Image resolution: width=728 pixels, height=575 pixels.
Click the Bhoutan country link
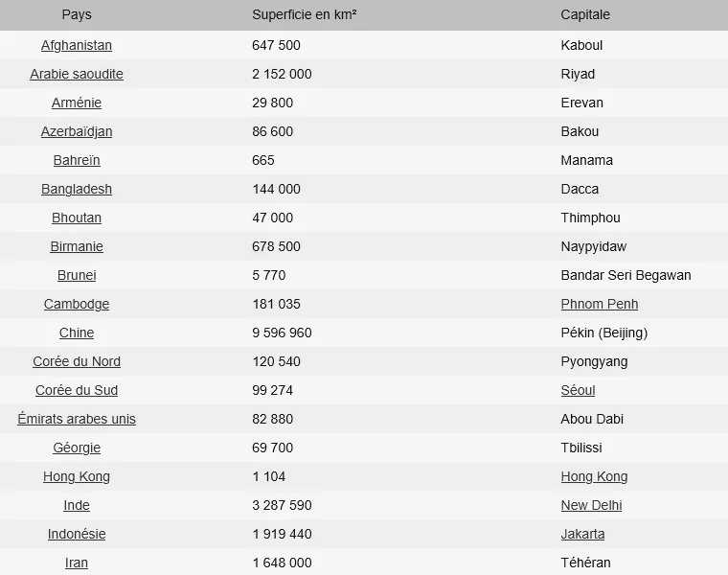pos(77,218)
